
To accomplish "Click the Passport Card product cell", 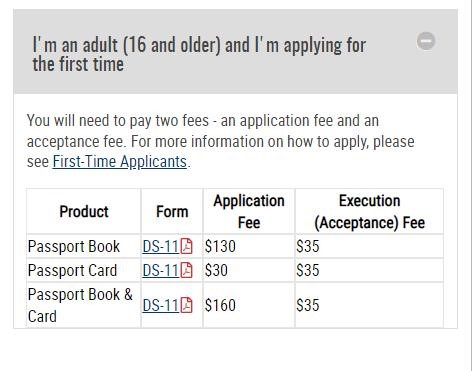I will pyautogui.click(x=84, y=270).
